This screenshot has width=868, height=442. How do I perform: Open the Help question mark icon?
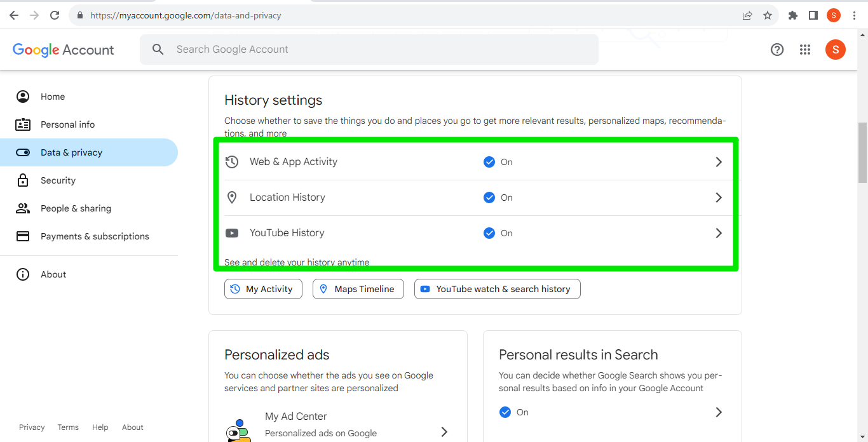[x=777, y=50]
